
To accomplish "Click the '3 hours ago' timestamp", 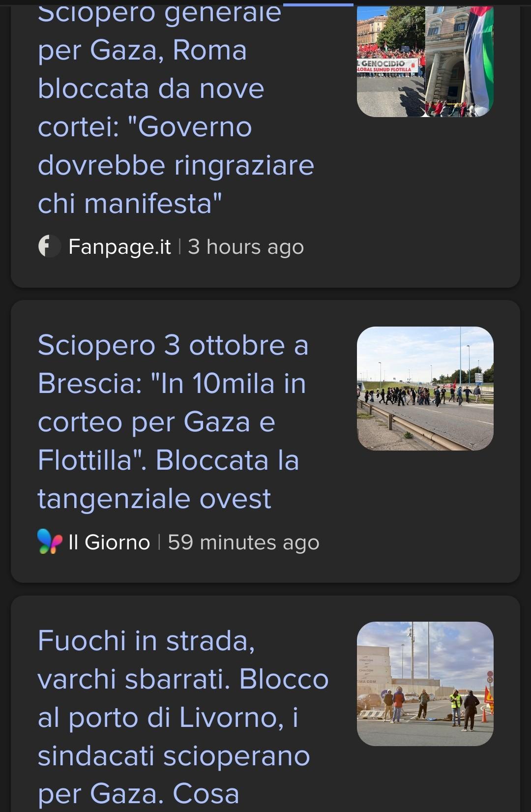I will (246, 247).
